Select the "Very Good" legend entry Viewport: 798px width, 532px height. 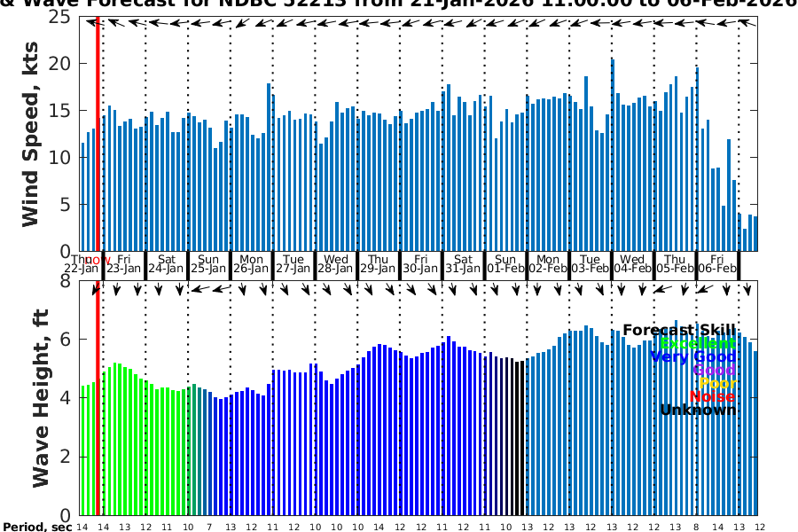tap(692, 356)
